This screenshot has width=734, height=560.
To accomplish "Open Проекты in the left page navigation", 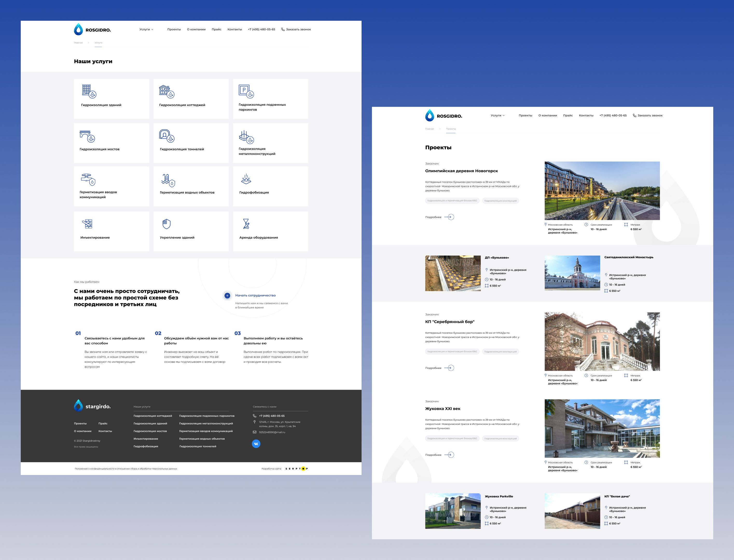I will pyautogui.click(x=174, y=29).
